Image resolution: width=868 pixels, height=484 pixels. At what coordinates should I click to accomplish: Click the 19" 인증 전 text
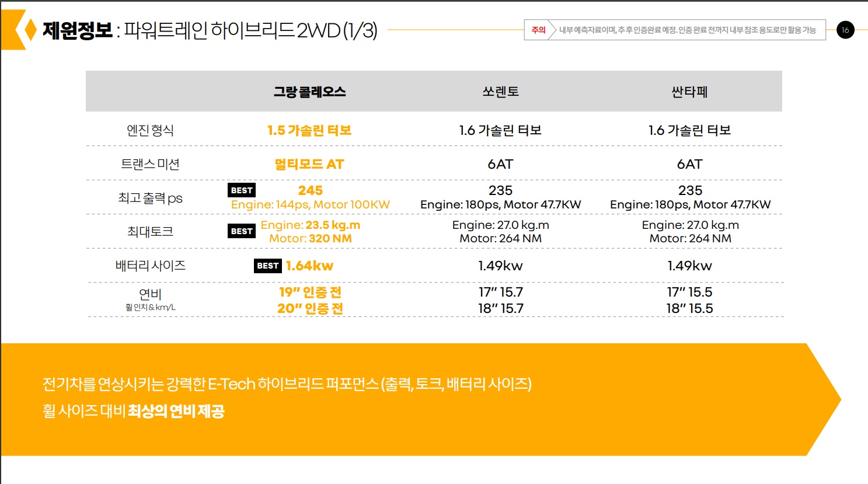click(x=310, y=292)
